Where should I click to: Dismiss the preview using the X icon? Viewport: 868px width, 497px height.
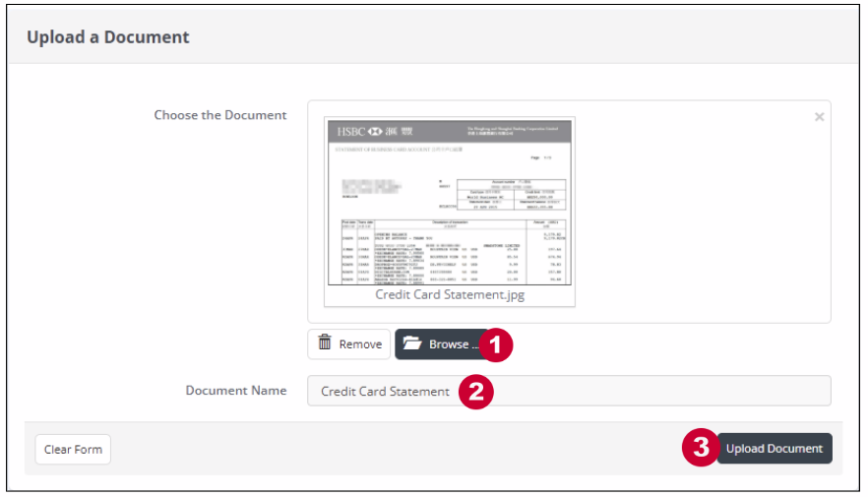tap(819, 117)
